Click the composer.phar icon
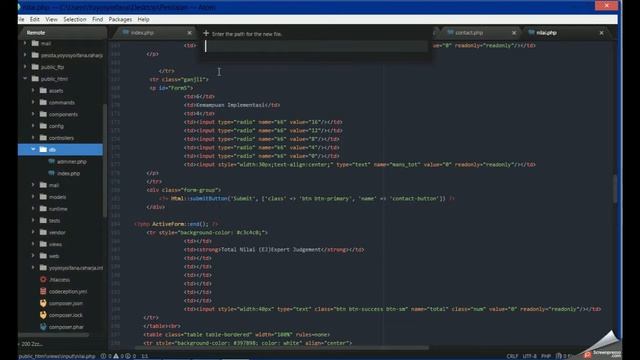The image size is (640, 360). [x=43, y=327]
